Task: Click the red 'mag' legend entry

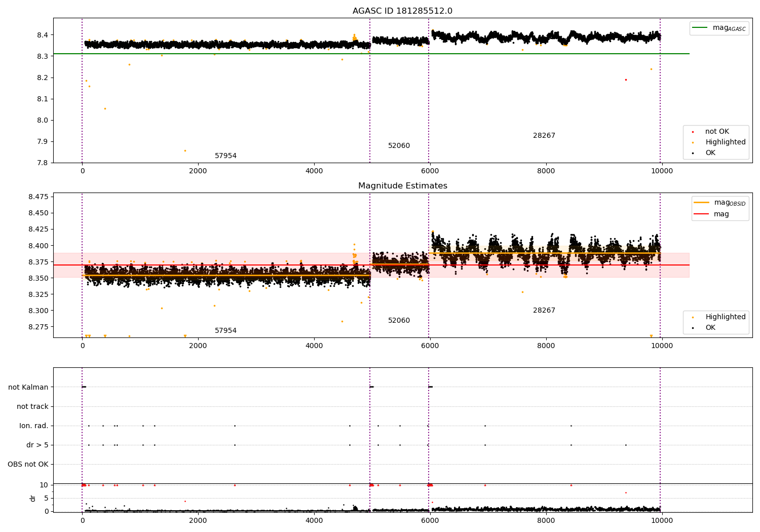Action: 712,214
